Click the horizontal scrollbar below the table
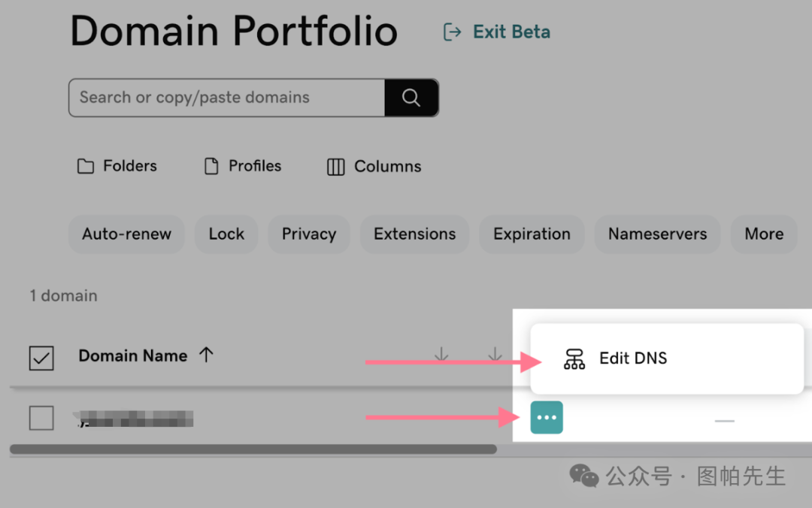The width and height of the screenshot is (812, 508). (x=253, y=449)
